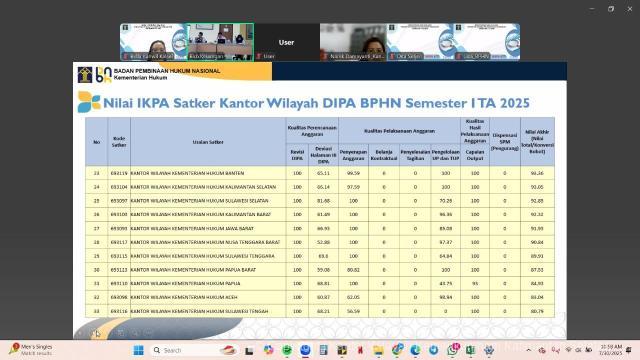The image size is (640, 360).
Task: Launch Microsoft Edge from the taskbar
Action: point(415,350)
